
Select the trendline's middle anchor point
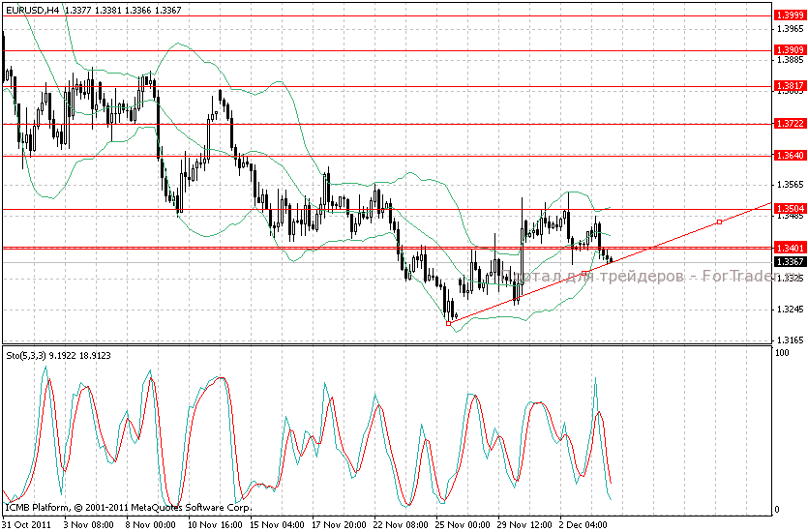tap(584, 273)
